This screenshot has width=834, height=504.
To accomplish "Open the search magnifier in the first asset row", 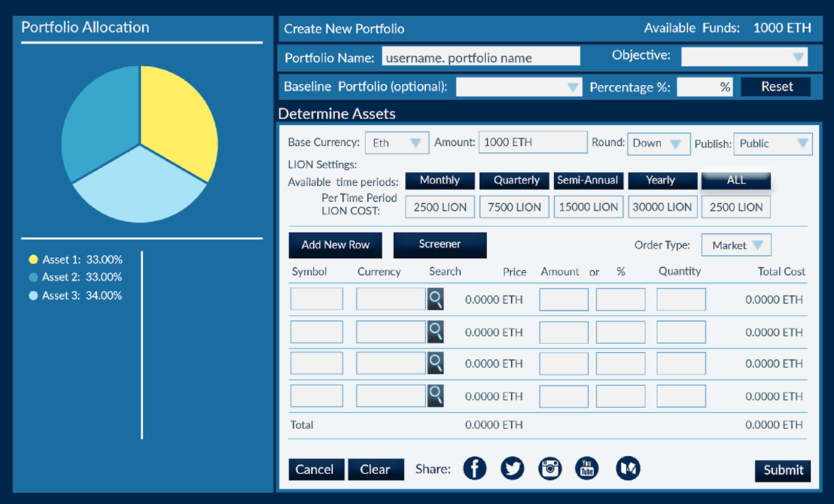I will pos(435,299).
